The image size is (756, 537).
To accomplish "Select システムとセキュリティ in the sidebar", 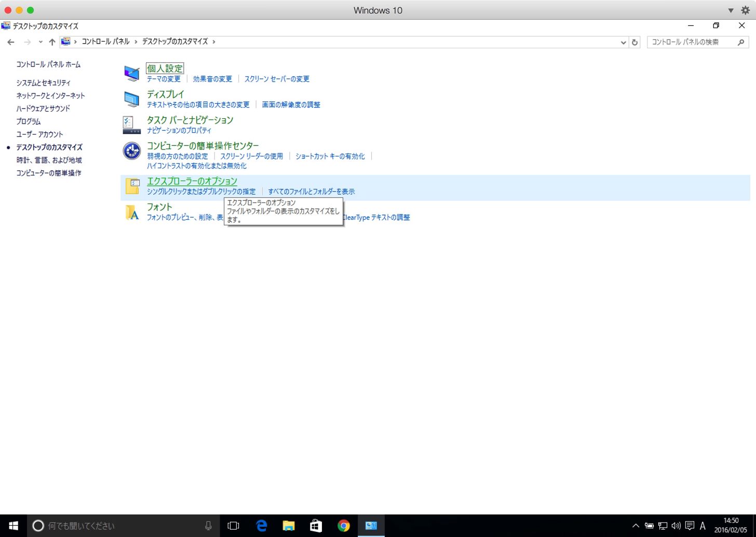I will [43, 83].
